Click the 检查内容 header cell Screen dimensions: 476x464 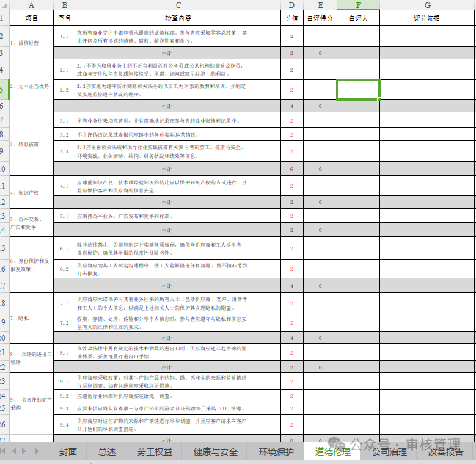(x=178, y=18)
